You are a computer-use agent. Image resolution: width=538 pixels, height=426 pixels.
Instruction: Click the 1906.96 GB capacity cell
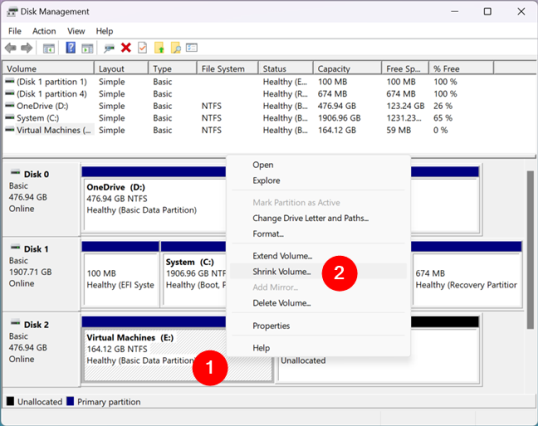(x=339, y=118)
